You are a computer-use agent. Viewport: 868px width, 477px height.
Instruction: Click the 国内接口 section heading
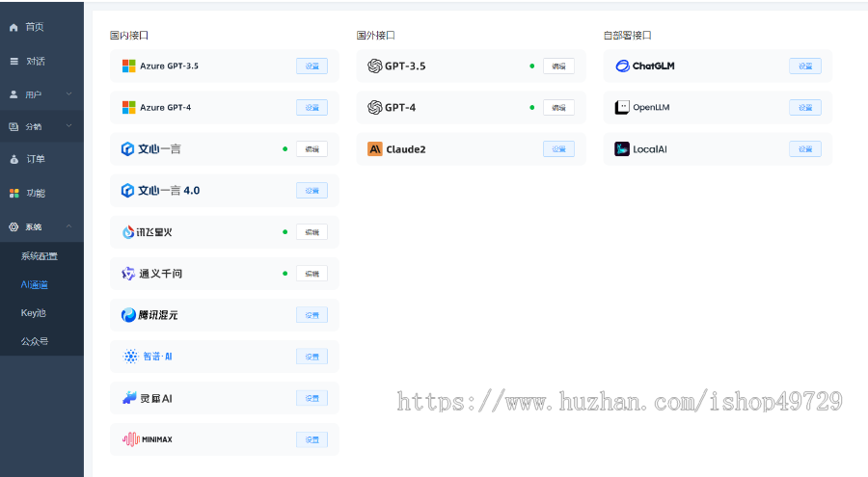point(129,36)
